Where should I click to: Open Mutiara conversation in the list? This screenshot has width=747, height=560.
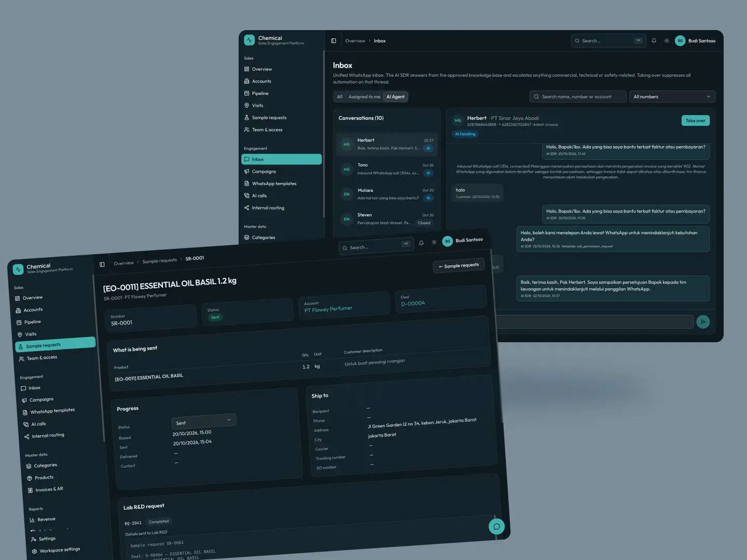pos(387,194)
